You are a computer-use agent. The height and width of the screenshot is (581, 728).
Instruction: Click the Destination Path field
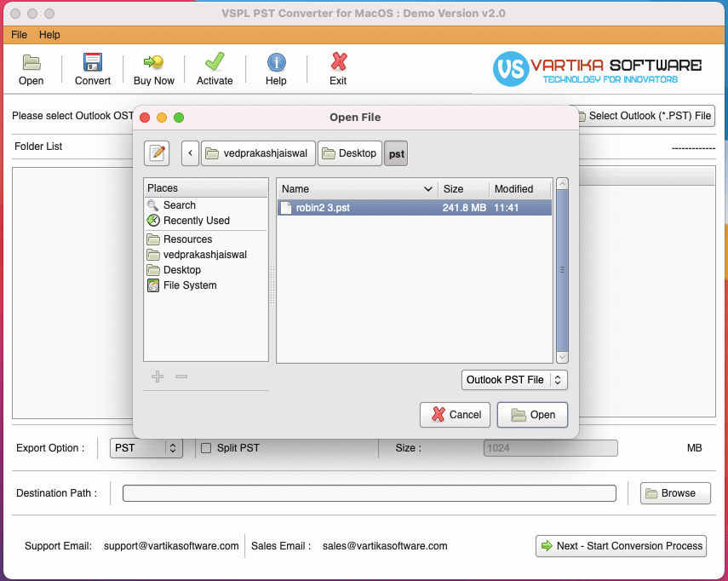[x=369, y=493]
